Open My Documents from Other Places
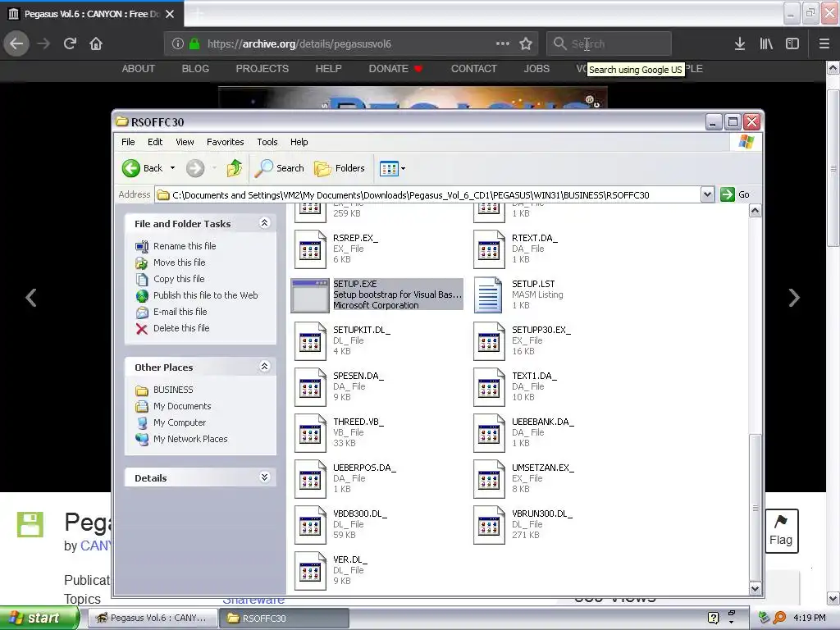840x630 pixels. click(x=182, y=406)
